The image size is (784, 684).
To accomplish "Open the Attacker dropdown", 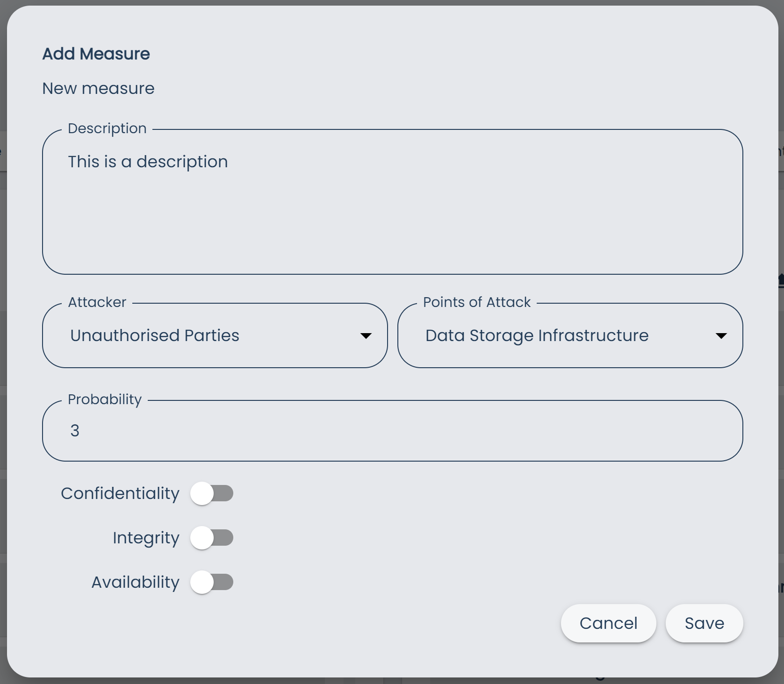I will pyautogui.click(x=215, y=335).
